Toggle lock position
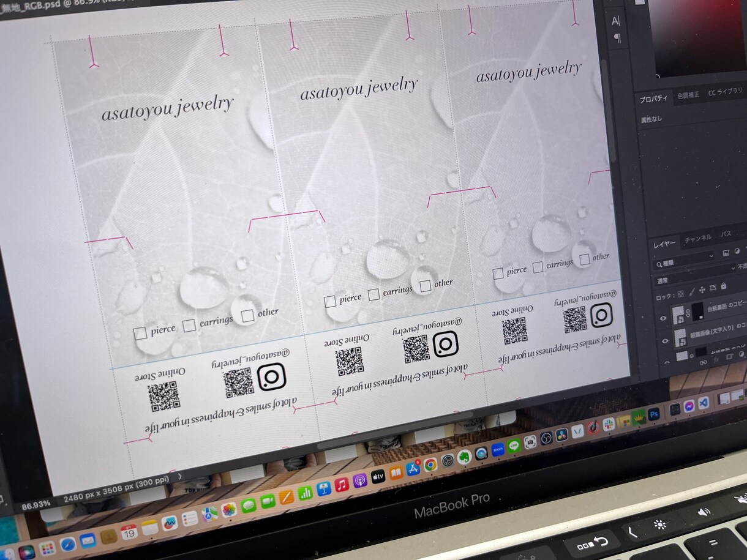The image size is (747, 560). (x=702, y=290)
